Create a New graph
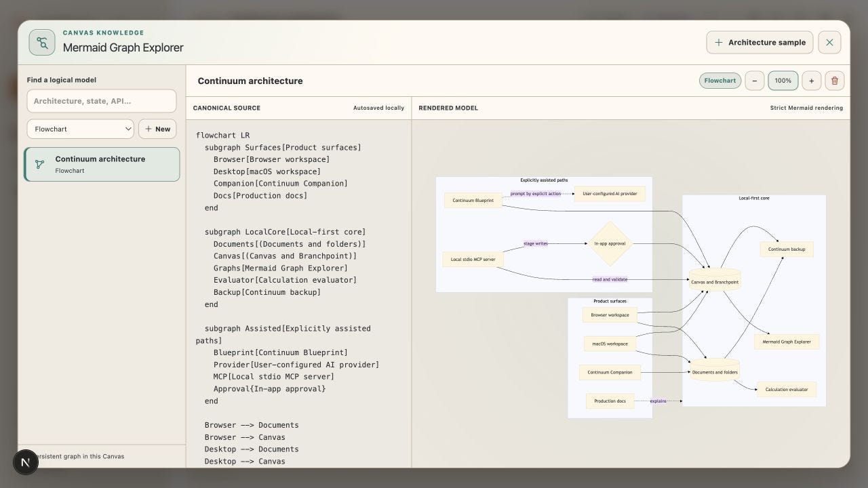The height and width of the screenshot is (488, 868). [x=157, y=129]
